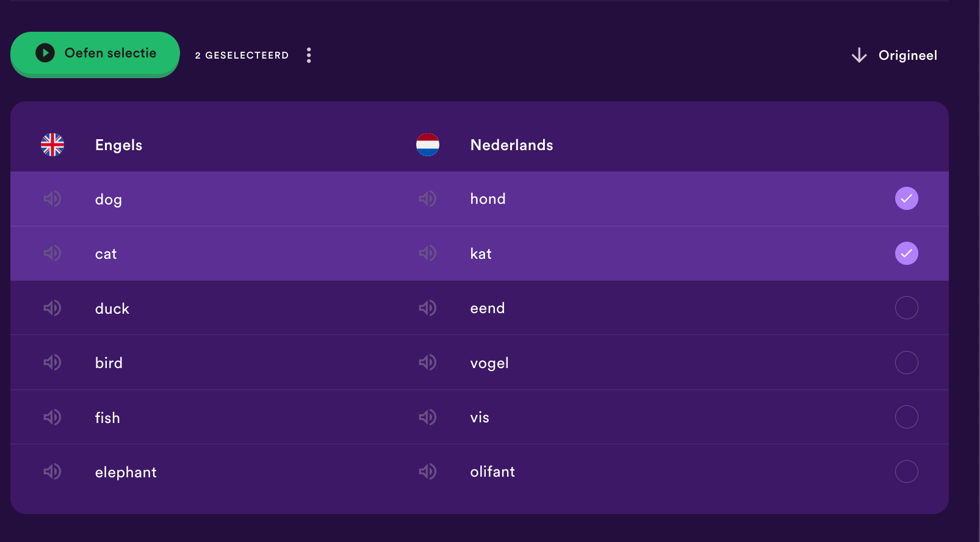
Task: Play audio for Dutch word olifant
Action: 428,471
